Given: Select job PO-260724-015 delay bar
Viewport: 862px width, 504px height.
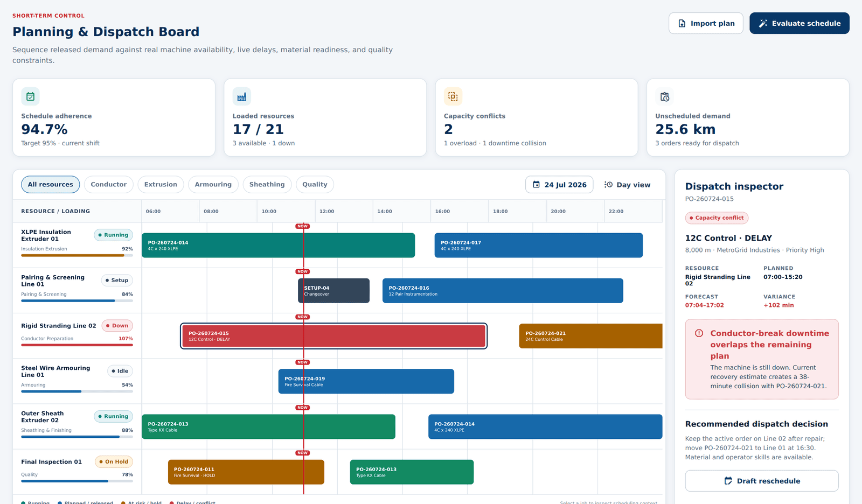Looking at the screenshot, I should tap(333, 336).
